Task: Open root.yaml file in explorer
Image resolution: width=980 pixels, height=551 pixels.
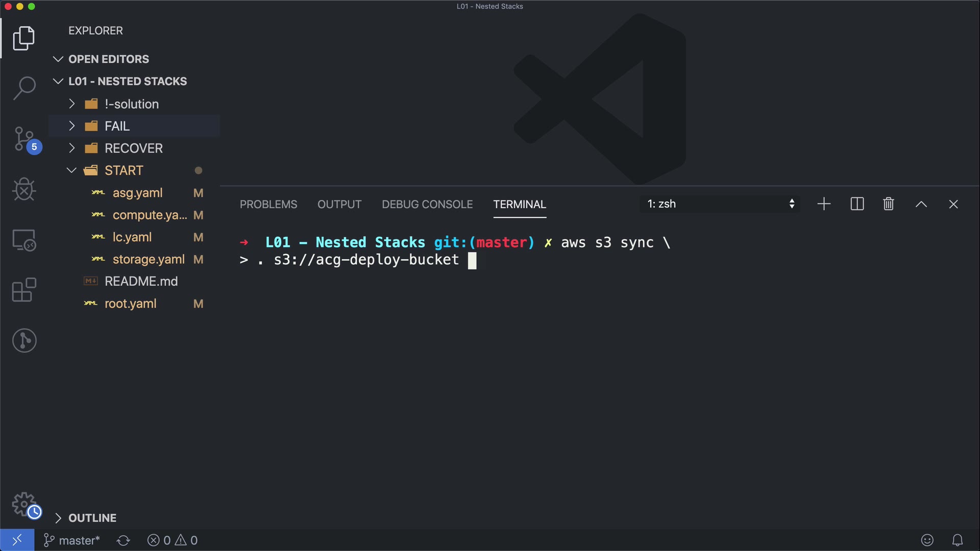Action: pos(130,304)
